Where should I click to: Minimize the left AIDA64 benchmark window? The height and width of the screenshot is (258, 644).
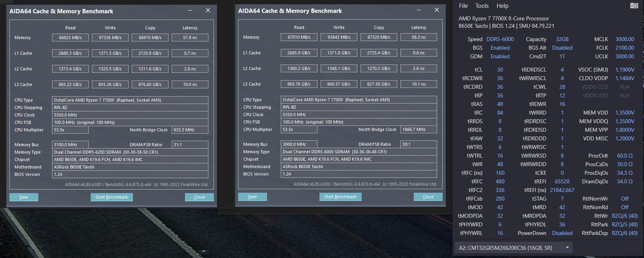(x=190, y=11)
